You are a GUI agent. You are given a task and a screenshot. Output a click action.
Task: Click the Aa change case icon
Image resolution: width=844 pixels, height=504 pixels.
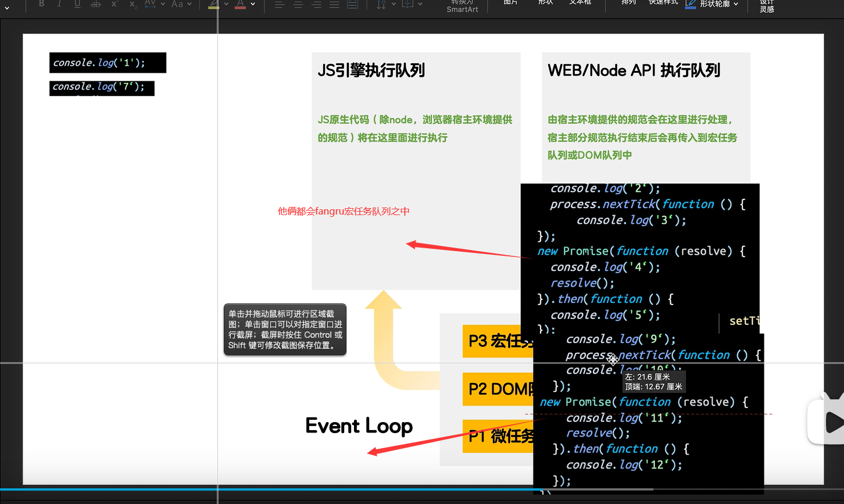point(177,3)
